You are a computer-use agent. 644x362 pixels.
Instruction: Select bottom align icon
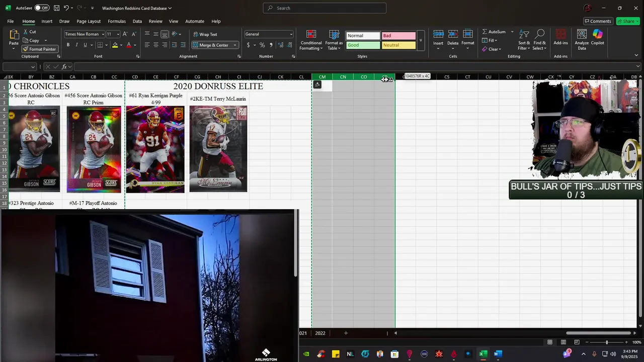(x=165, y=34)
